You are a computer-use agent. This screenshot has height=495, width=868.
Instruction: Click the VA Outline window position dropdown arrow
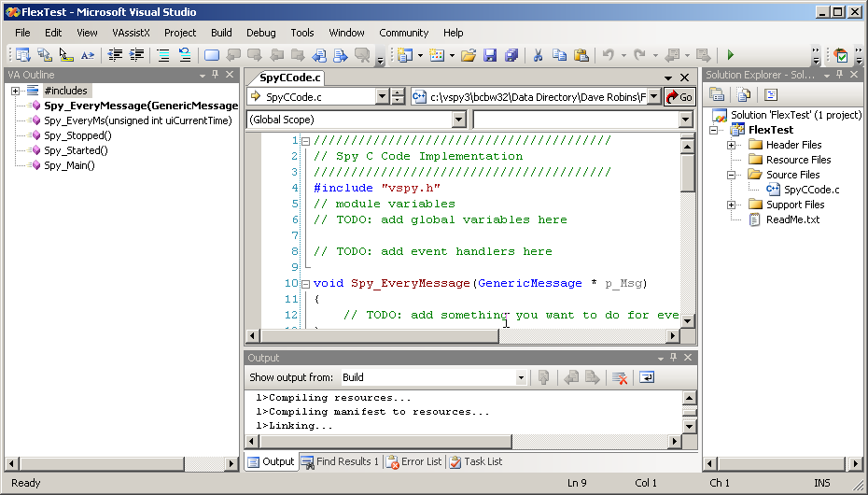tap(202, 76)
